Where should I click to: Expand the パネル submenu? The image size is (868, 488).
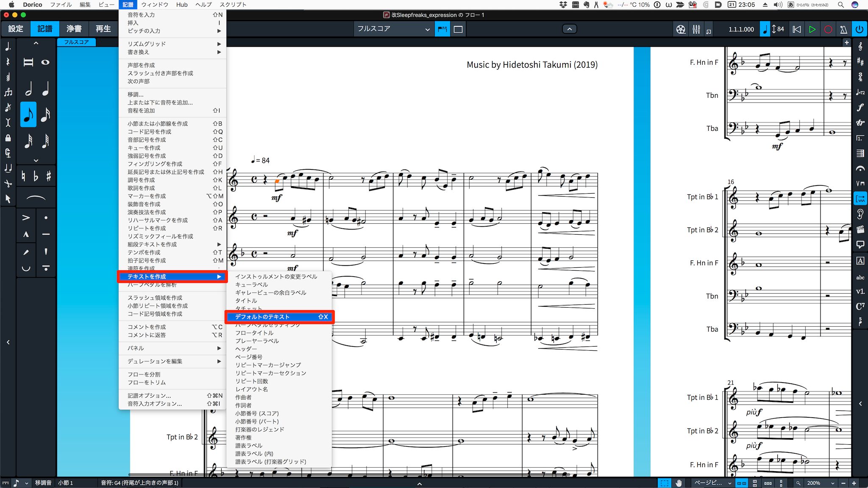(x=173, y=348)
